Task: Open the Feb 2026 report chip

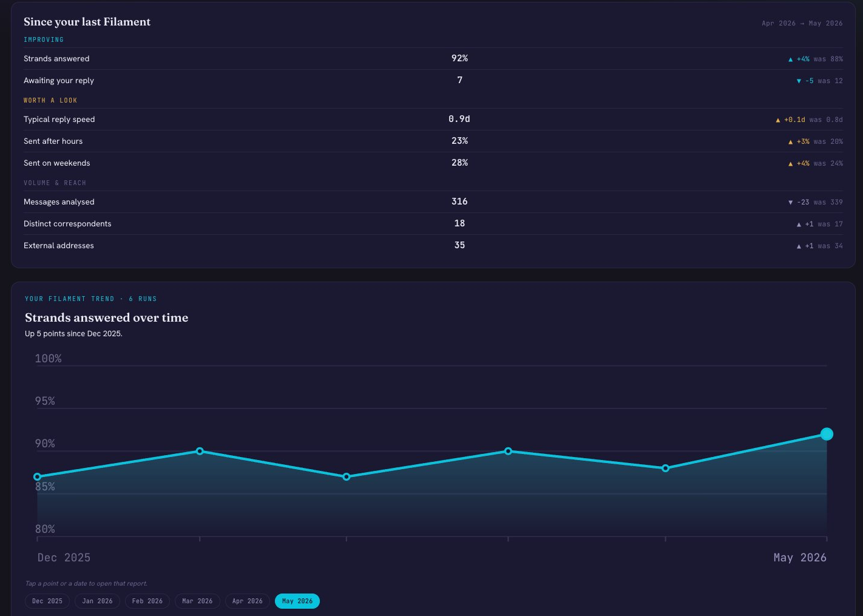Action: tap(147, 601)
